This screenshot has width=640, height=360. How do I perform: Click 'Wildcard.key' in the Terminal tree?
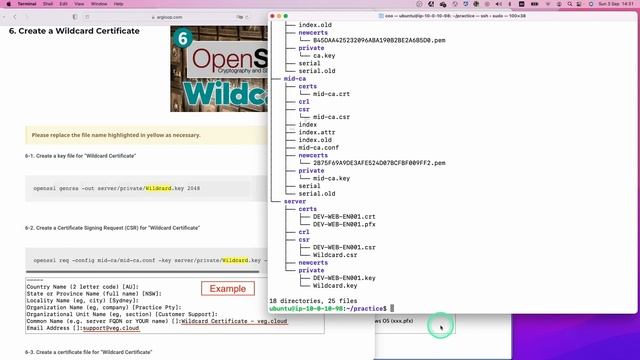[x=335, y=286]
